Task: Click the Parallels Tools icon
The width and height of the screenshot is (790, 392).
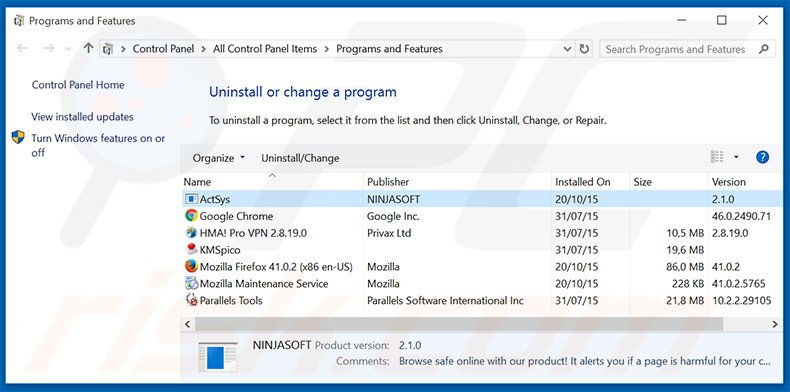Action: pos(191,300)
